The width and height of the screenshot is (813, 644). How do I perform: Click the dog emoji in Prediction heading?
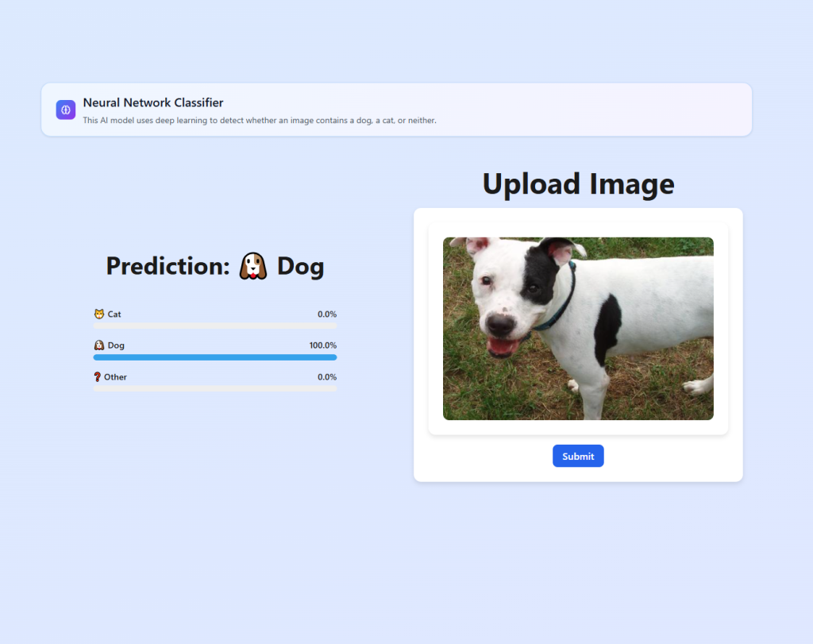point(253,266)
